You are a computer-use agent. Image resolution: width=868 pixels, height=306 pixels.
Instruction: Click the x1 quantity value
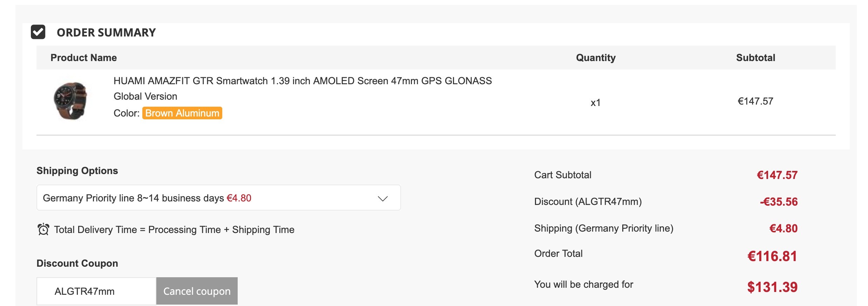pos(596,102)
